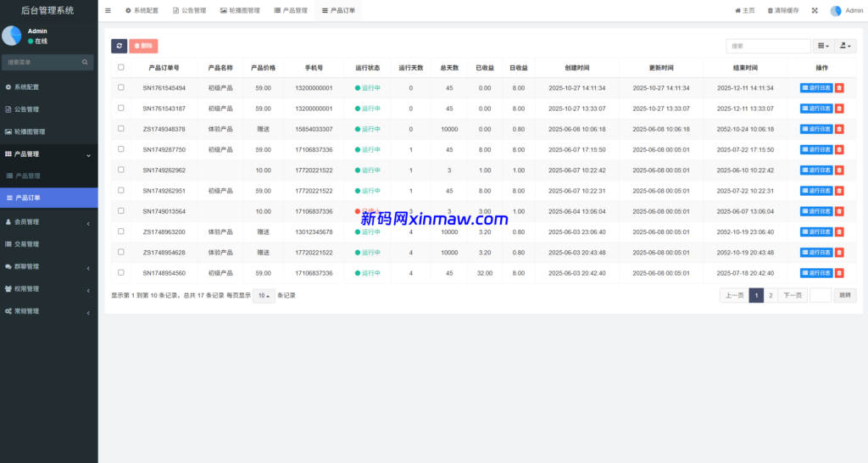Image resolution: width=868 pixels, height=463 pixels.
Task: Open 产品管理 submenu item in sidebar
Action: point(48,176)
